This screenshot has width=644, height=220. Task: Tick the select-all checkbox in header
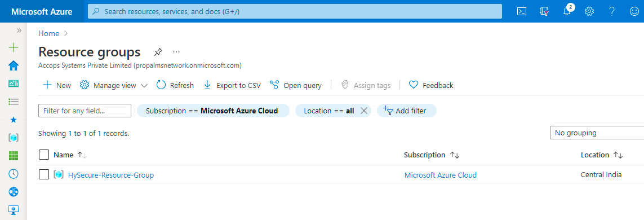click(44, 155)
